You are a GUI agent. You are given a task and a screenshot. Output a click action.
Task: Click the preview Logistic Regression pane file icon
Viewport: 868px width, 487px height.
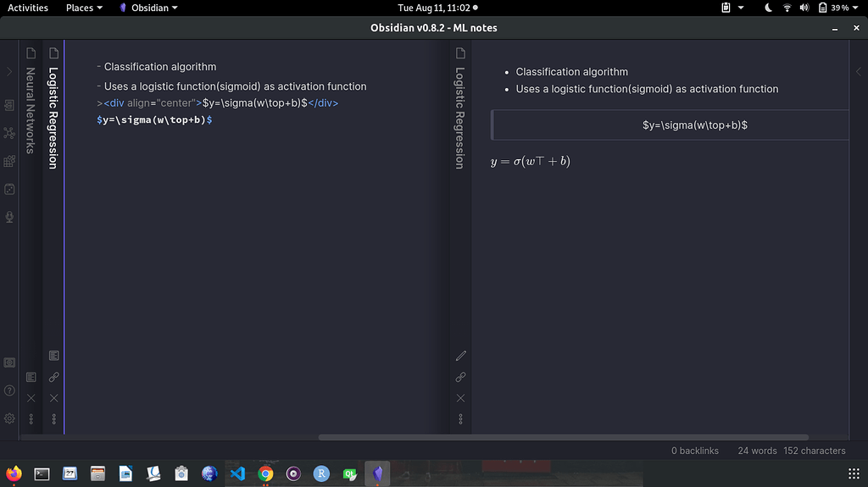(x=460, y=53)
